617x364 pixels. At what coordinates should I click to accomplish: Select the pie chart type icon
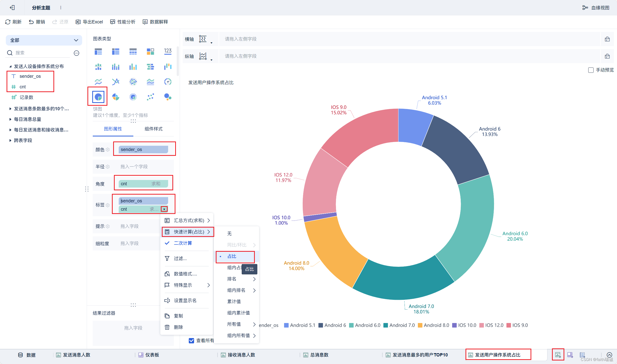coord(98,97)
